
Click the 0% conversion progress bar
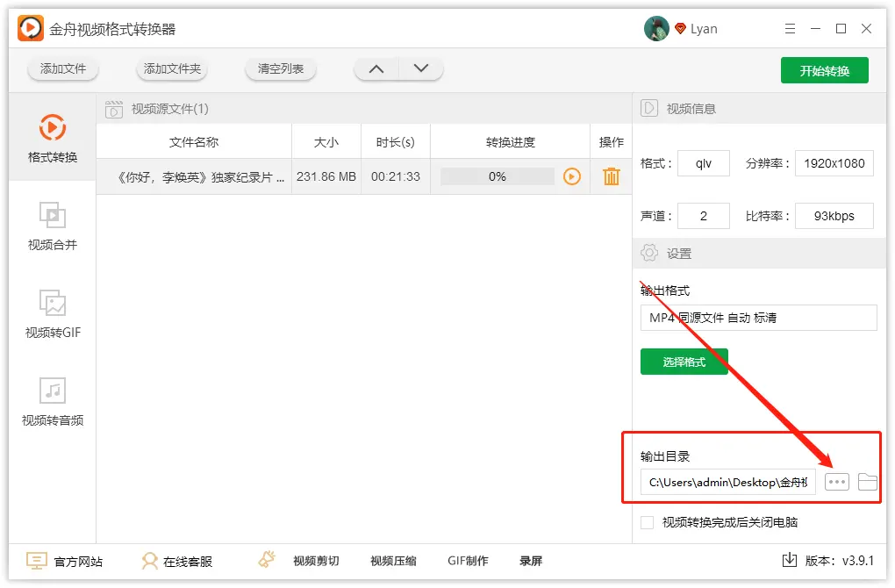tap(498, 176)
